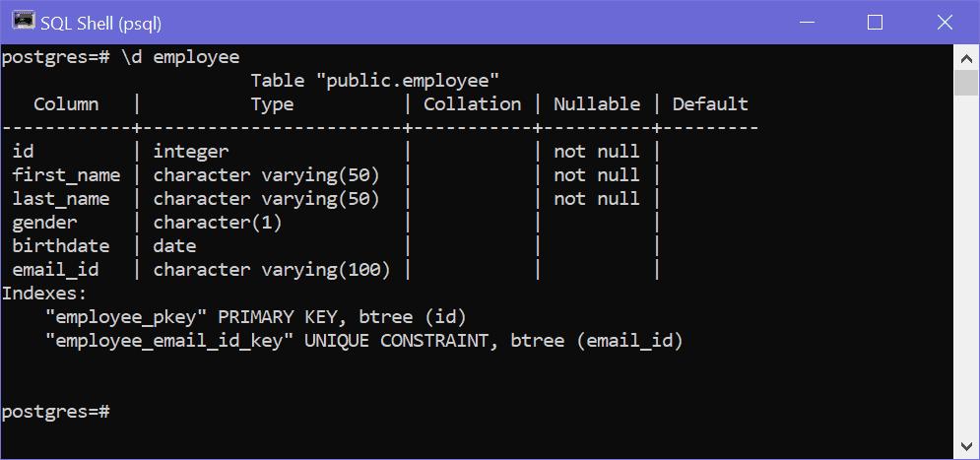Click the "Indexes:" label
The width and height of the screenshot is (980, 460).
click(44, 294)
